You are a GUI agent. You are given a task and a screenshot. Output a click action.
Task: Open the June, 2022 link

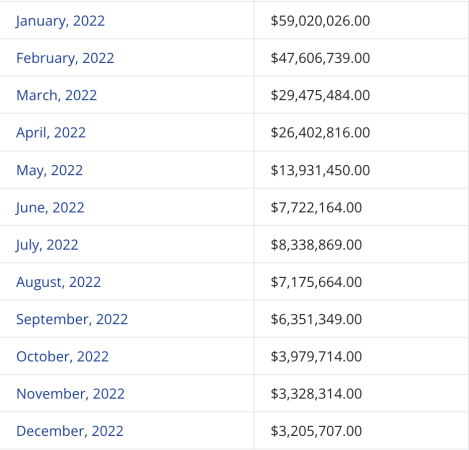pyautogui.click(x=50, y=208)
